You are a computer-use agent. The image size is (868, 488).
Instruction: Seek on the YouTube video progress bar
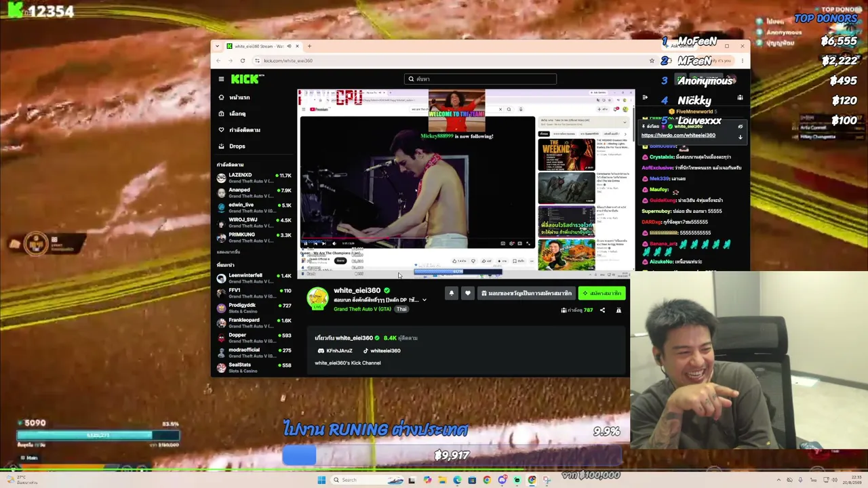[417, 239]
